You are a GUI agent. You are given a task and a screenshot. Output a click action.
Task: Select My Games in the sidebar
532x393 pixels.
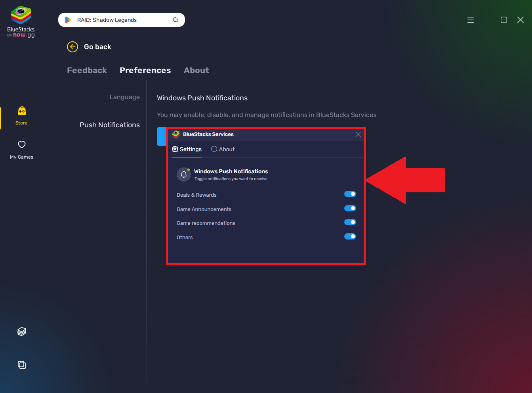[x=21, y=150]
